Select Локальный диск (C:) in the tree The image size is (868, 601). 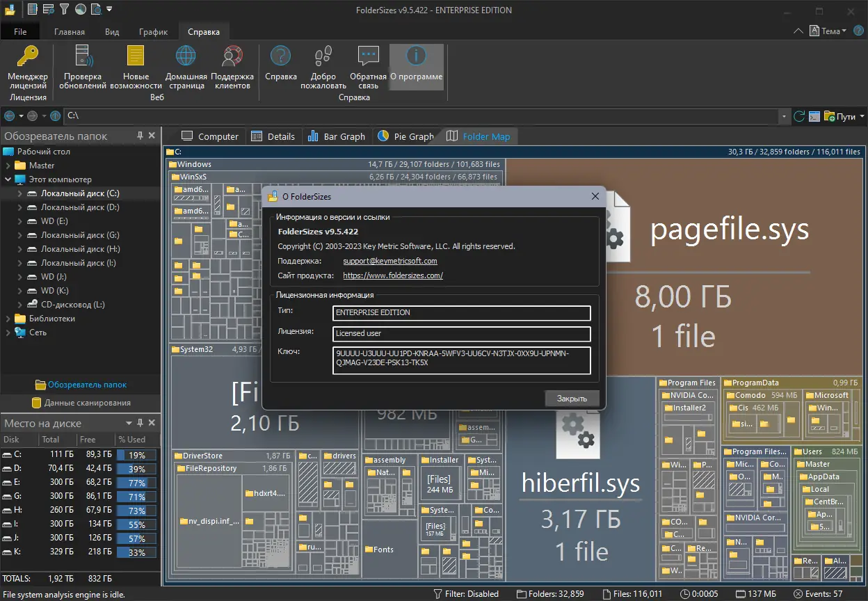click(80, 193)
